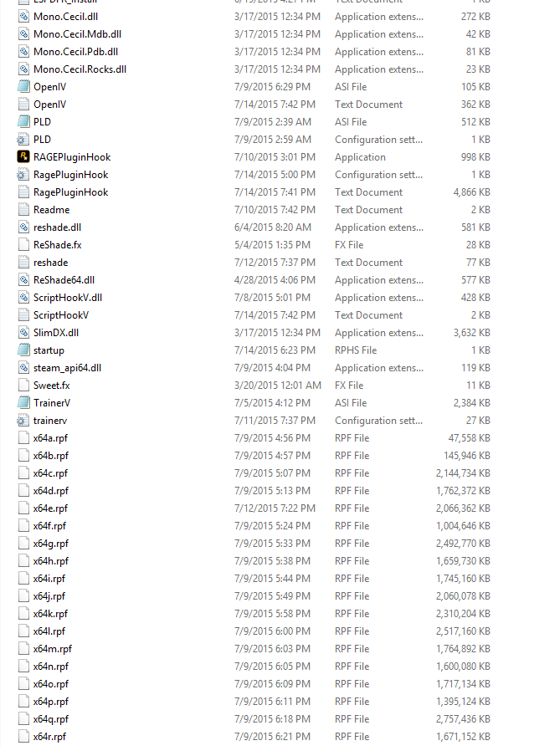This screenshot has width=534, height=756.
Task: Select the RAGEPluginHook application name
Action: [x=72, y=157]
